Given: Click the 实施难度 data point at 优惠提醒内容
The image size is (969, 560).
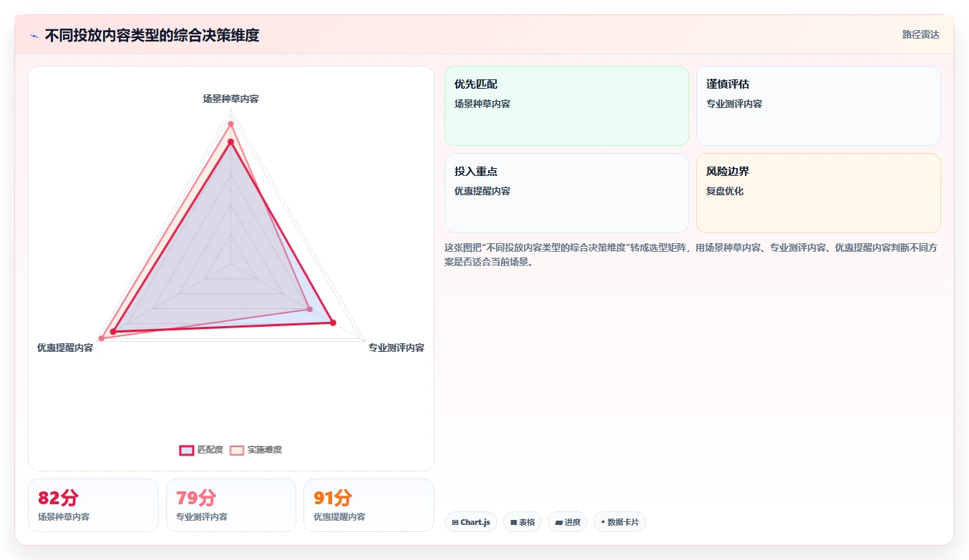Looking at the screenshot, I should click(101, 338).
